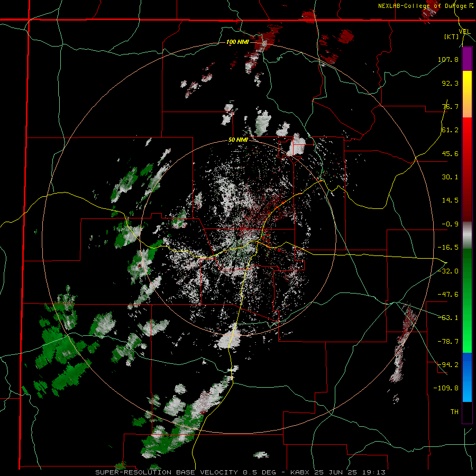Pick the yellow segment of the velocity color bar
Viewport: 476px width, 476px height.
tap(467, 83)
